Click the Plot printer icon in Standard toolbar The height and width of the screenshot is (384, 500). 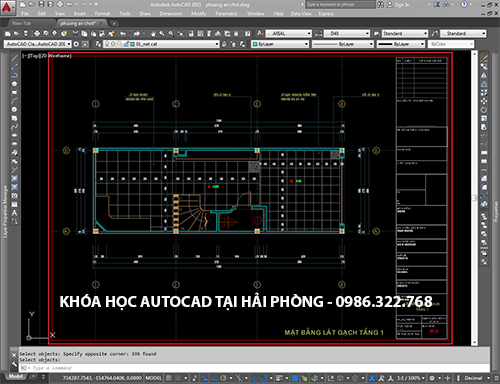tap(37, 34)
